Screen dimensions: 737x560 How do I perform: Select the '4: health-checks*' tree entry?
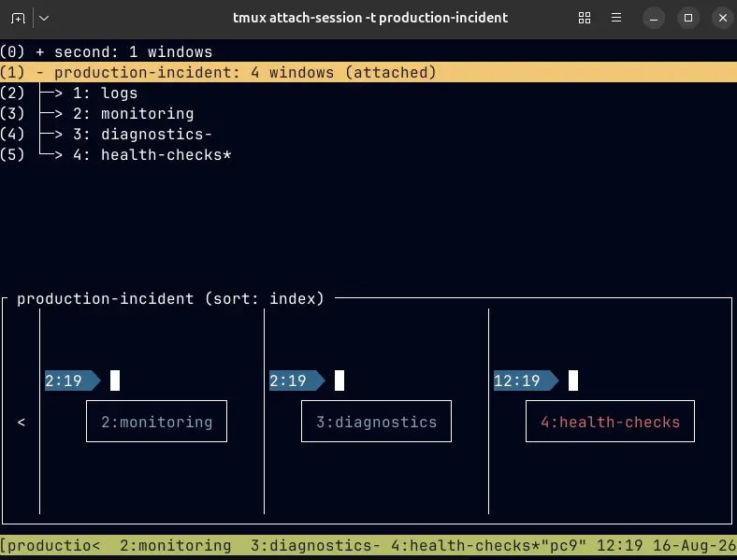point(152,154)
